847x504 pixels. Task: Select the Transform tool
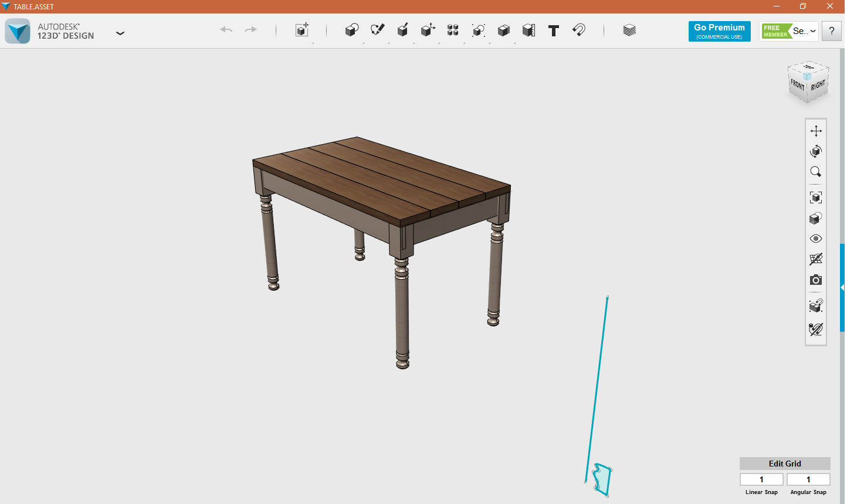tap(301, 30)
